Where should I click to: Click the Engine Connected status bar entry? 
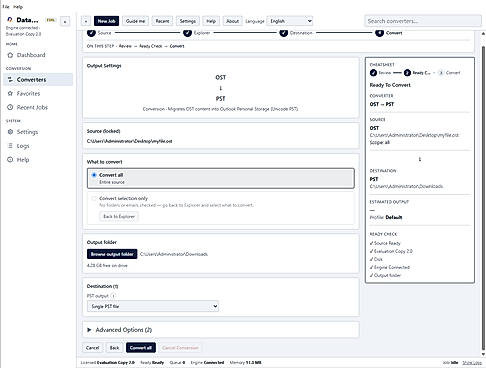point(207,362)
